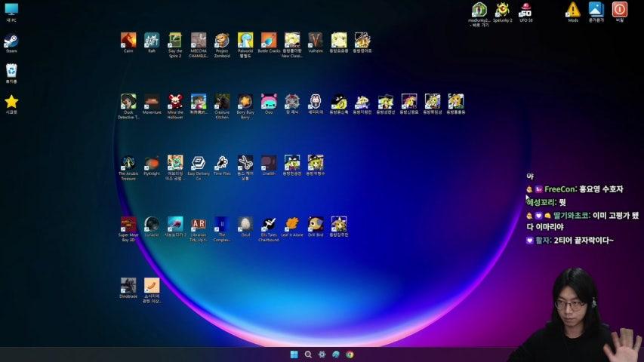Open the gear Settings taskbar icon
Screen dimensions: 644x362
[x=322, y=354]
